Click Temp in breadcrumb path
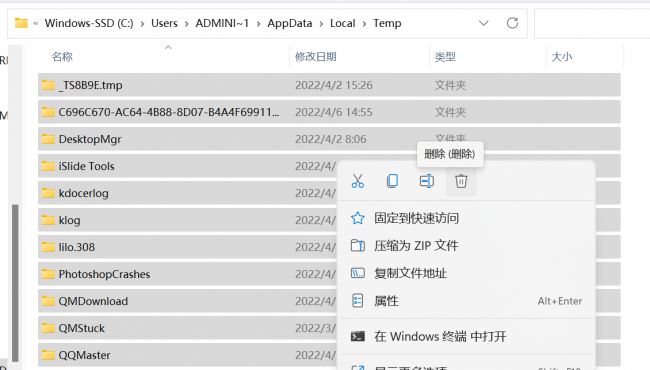Image resolution: width=650 pixels, height=370 pixels. [387, 23]
